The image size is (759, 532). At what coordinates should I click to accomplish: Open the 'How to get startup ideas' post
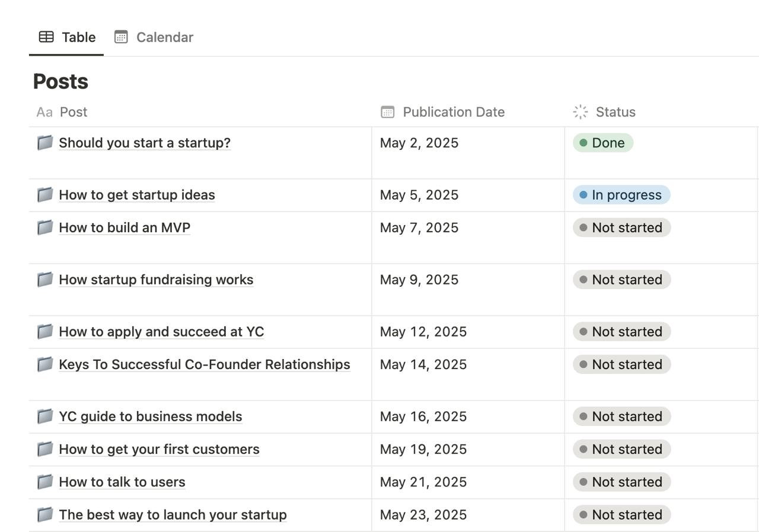tap(137, 195)
